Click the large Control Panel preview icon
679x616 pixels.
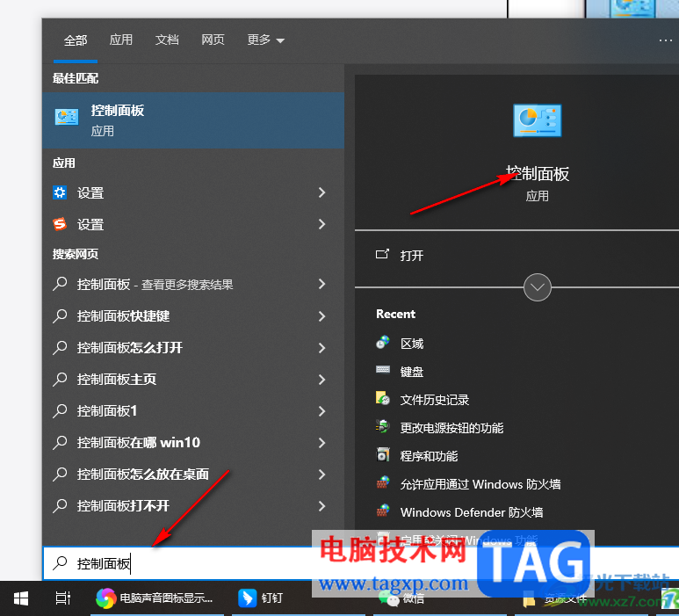537,120
